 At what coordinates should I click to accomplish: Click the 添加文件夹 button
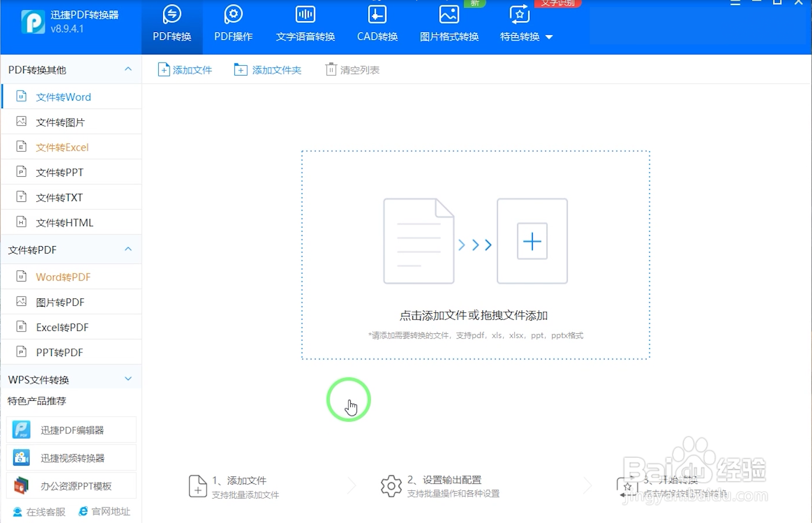click(268, 70)
